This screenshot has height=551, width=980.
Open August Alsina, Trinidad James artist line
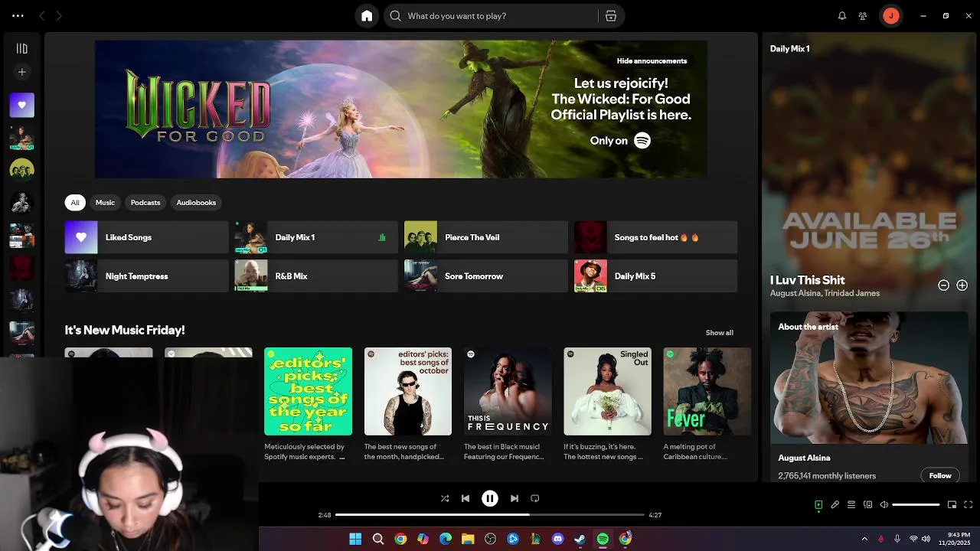825,293
